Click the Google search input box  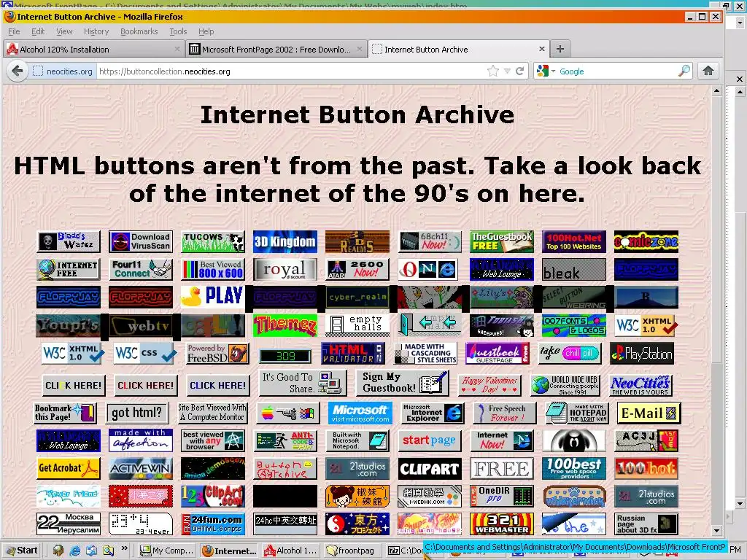coord(617,71)
